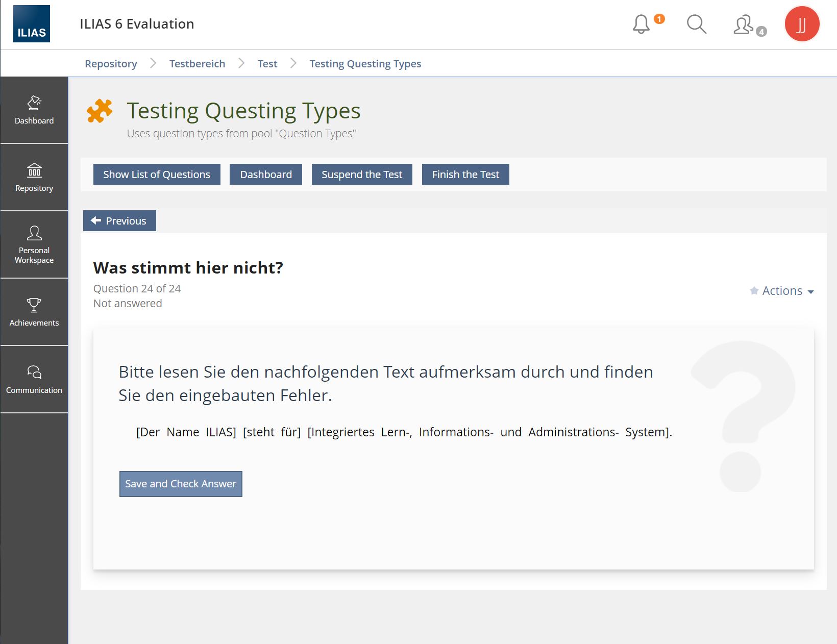
Task: Click the Repository breadcrumb link
Action: pos(111,64)
